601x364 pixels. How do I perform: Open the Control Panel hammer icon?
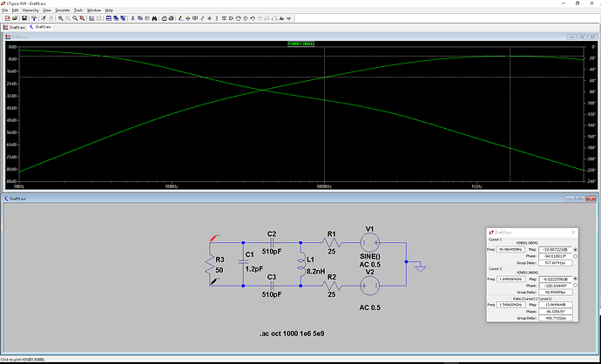34,17
